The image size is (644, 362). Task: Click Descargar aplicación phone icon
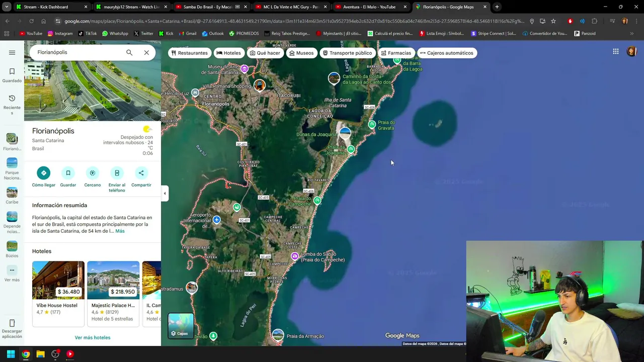click(x=12, y=323)
